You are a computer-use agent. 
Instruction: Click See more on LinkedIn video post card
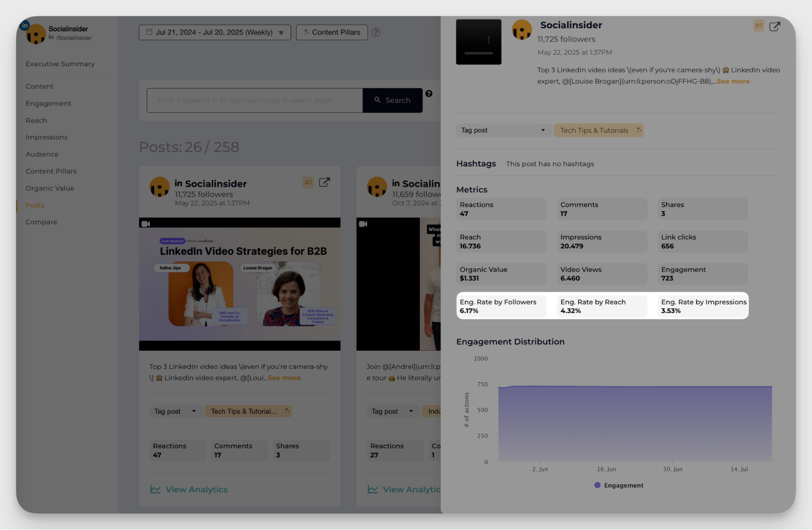[x=284, y=378]
